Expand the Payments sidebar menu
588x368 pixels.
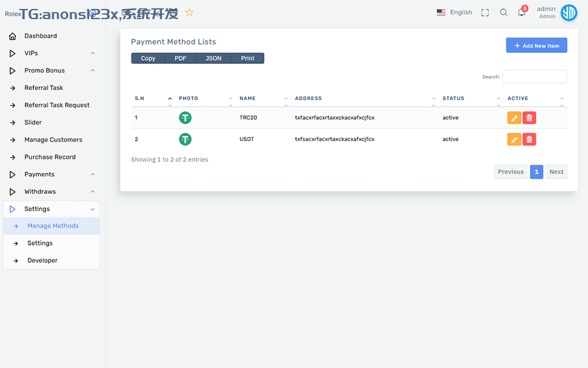[x=51, y=175]
